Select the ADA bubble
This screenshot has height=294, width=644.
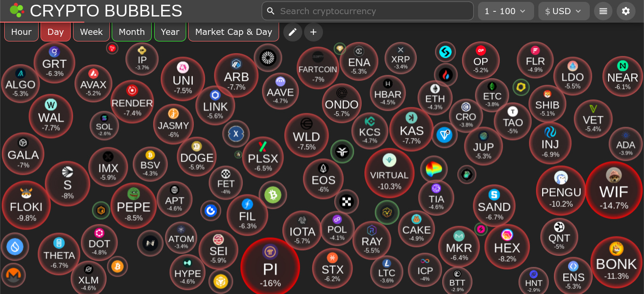click(x=626, y=144)
